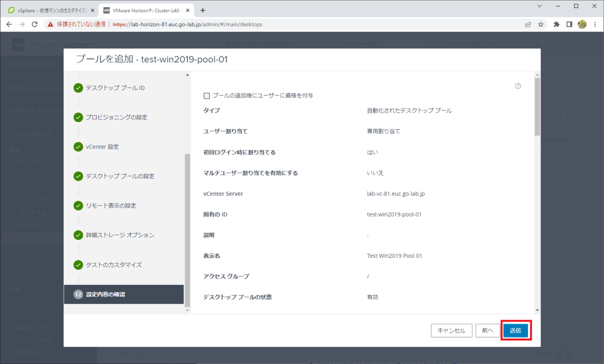Click green check icon beside vCenter 設定
The image size is (604, 364).
[78, 147]
